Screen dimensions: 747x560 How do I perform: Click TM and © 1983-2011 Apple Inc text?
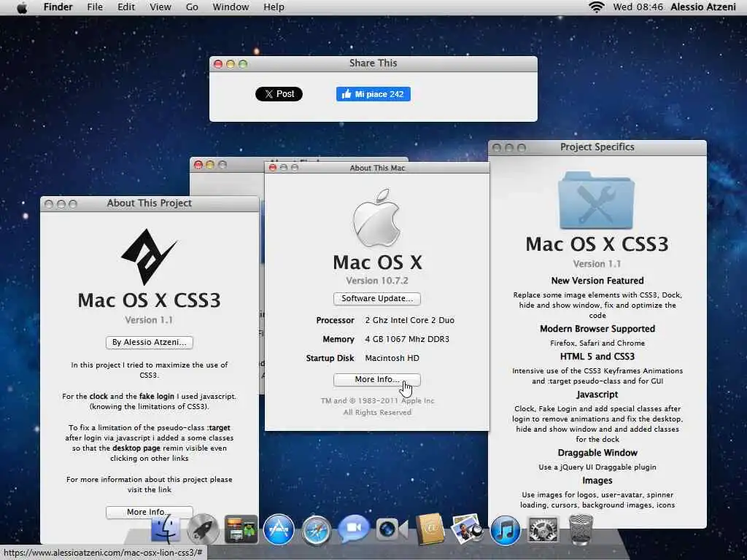(x=377, y=401)
